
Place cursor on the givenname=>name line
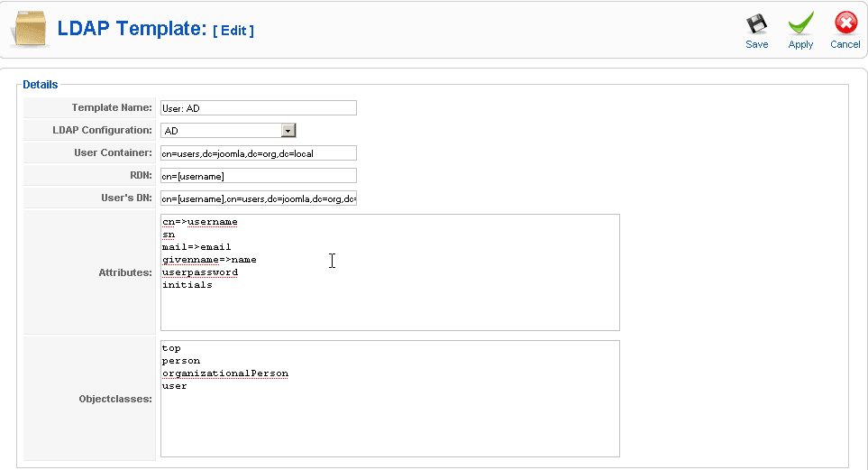[x=209, y=260]
